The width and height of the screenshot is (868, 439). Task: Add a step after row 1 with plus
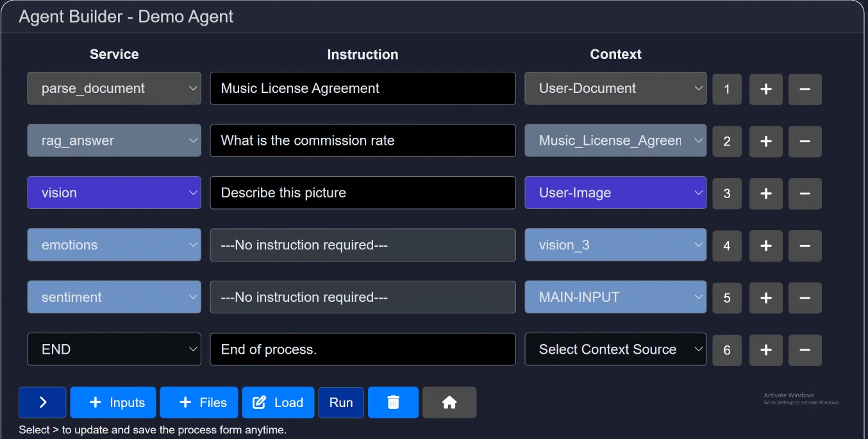(765, 89)
